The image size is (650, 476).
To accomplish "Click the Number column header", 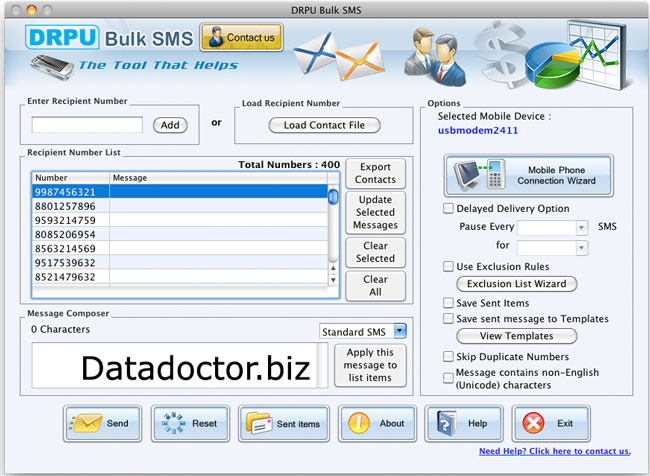I will (71, 178).
